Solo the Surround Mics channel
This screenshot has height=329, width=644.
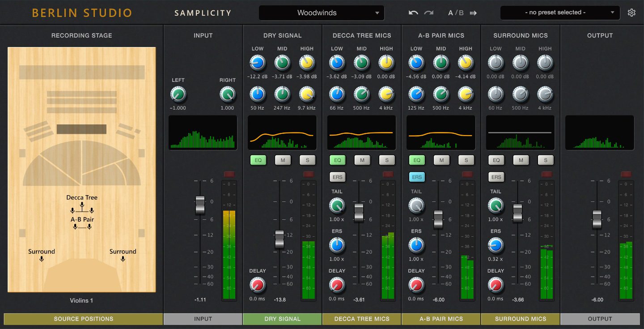coord(546,160)
